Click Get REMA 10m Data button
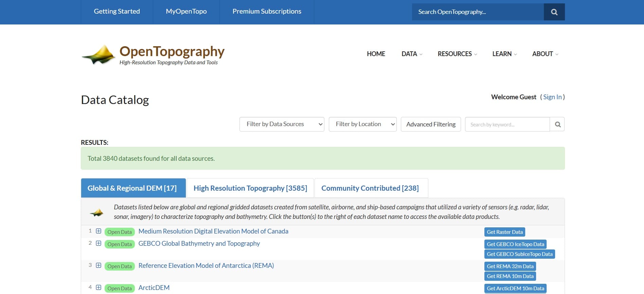Image resolution: width=644 pixels, height=294 pixels. pos(510,276)
